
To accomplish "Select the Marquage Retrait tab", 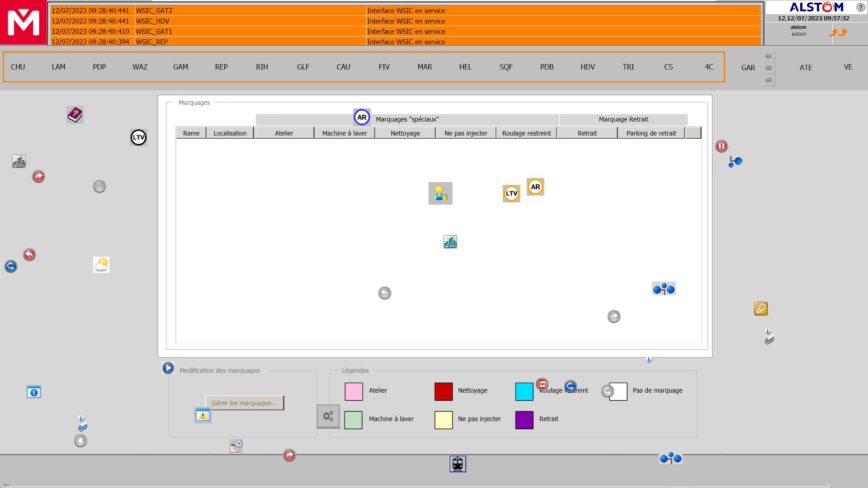I will tap(623, 118).
